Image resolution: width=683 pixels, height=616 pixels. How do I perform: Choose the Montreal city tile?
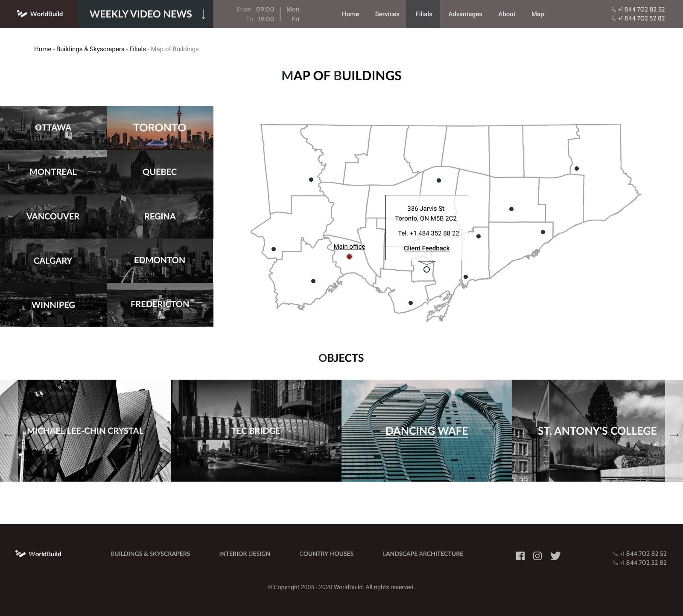click(x=53, y=172)
